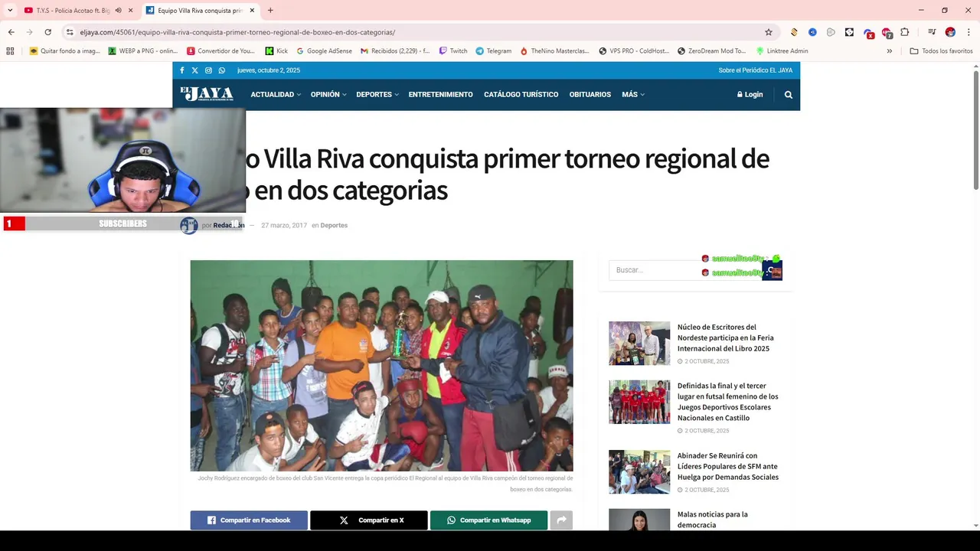980x551 pixels.
Task: Click the Buscar search field
Action: [685, 270]
